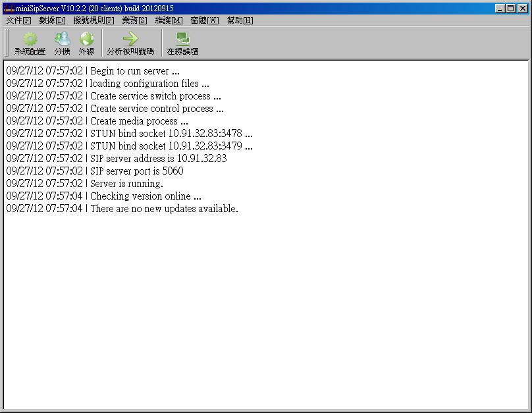Select the 'SIP server address is 10.91.32.83' line
Screen dimensions: 532x413
coord(117,159)
